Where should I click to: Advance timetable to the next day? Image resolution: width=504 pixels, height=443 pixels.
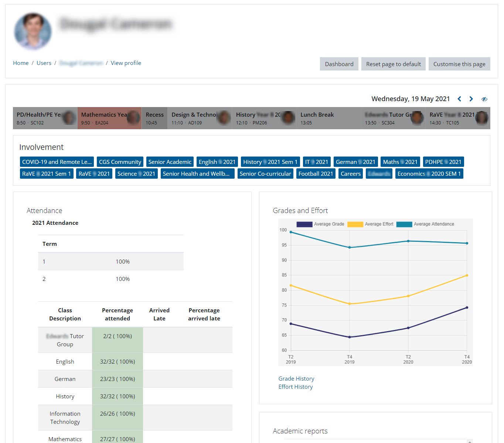point(471,99)
